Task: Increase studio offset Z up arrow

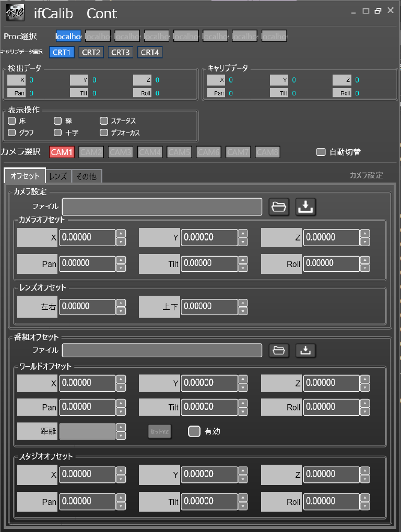Action: click(x=365, y=470)
